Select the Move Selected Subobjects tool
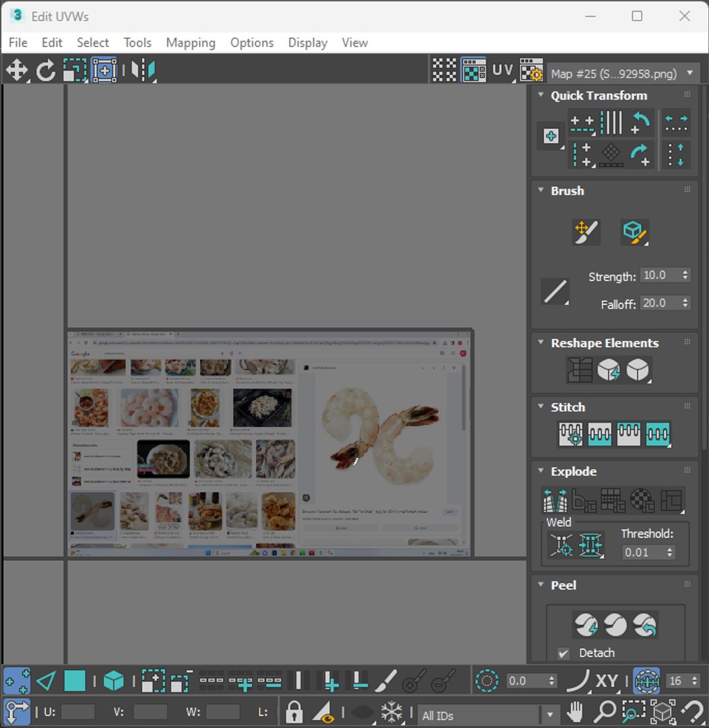Image resolution: width=709 pixels, height=728 pixels. point(17,71)
